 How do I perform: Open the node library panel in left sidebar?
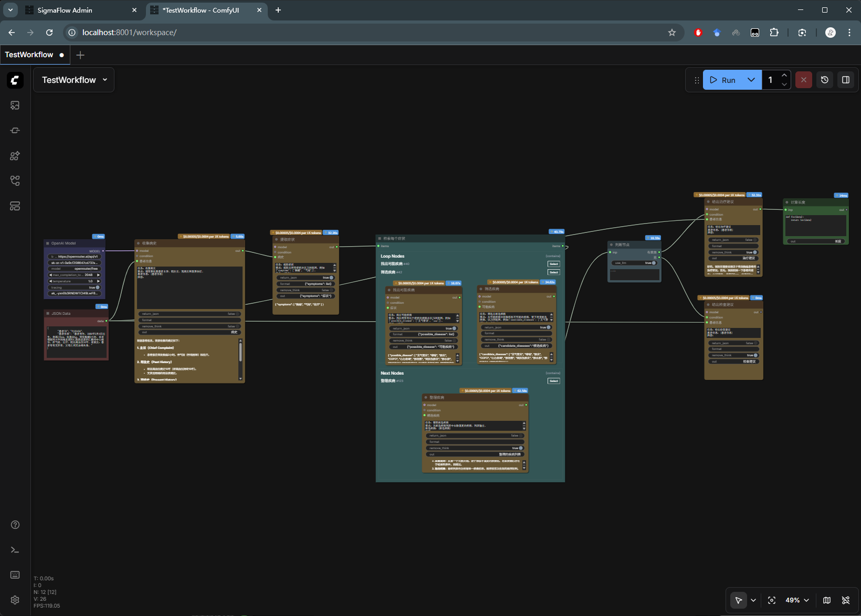(15, 155)
